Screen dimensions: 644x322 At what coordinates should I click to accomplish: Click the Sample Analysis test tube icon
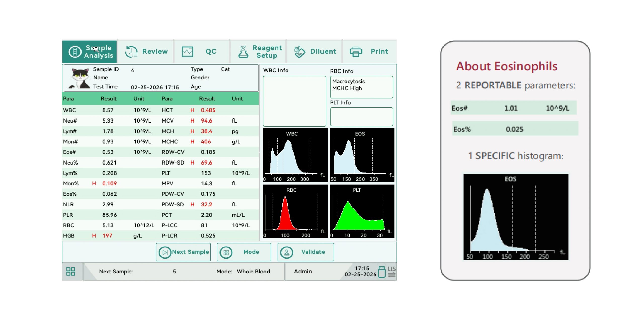tap(75, 52)
